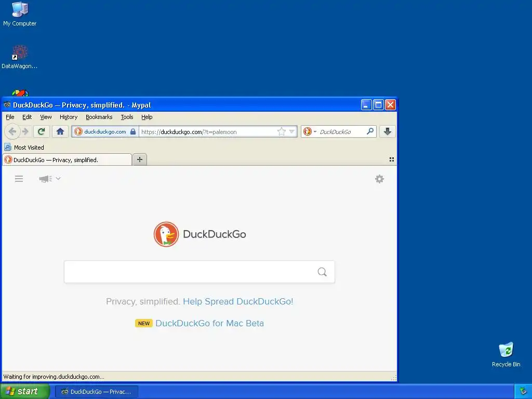
Task: Follow the Help Spread DuckDuckGo! link
Action: tap(238, 302)
